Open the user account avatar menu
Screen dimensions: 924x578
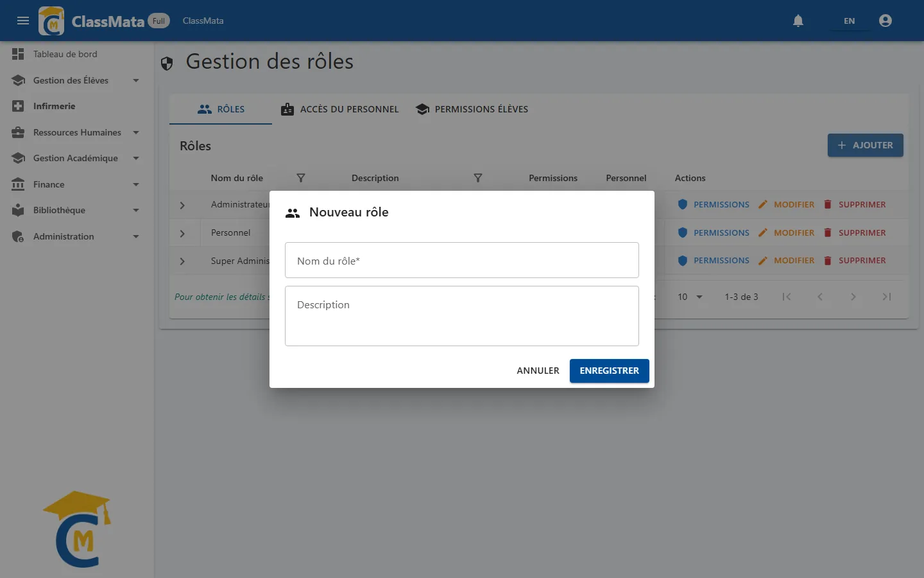click(886, 21)
